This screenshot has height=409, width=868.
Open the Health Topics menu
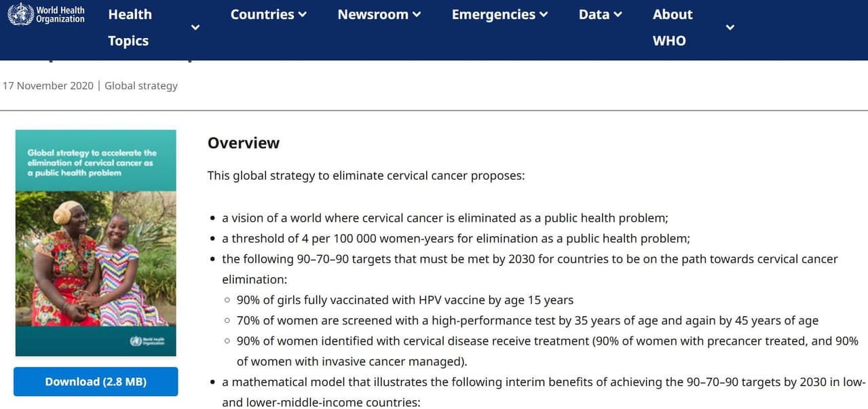coord(130,27)
